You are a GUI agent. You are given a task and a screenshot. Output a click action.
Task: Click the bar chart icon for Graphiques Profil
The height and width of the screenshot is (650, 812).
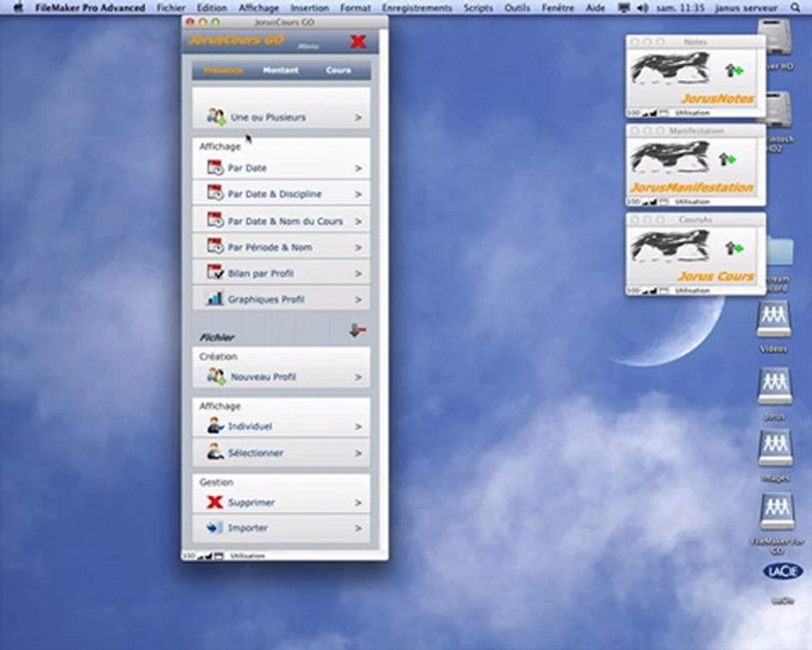215,299
